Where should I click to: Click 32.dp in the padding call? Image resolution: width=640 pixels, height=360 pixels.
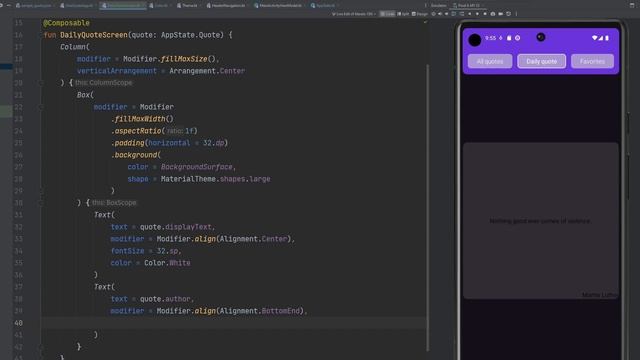214,143
